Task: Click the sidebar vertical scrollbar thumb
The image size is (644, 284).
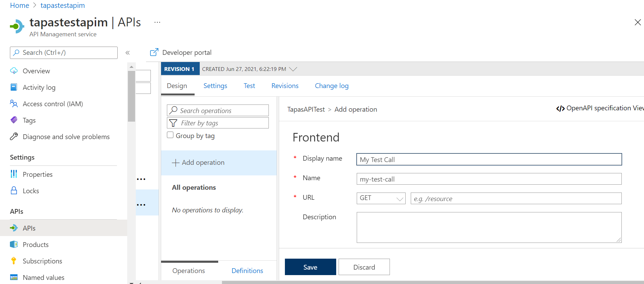Action: pyautogui.click(x=131, y=96)
